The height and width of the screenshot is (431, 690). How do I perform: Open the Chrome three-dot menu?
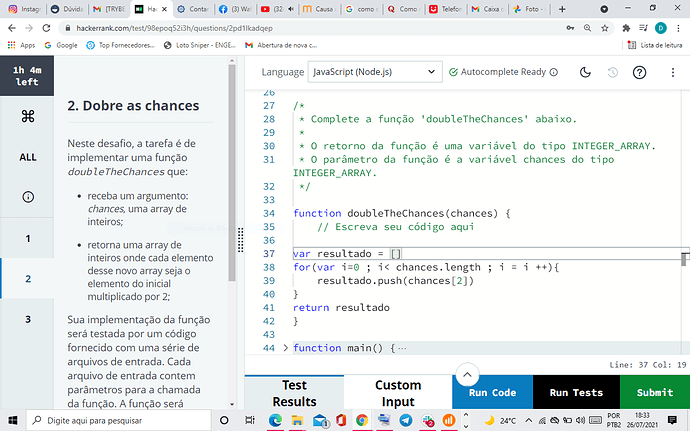click(x=678, y=28)
